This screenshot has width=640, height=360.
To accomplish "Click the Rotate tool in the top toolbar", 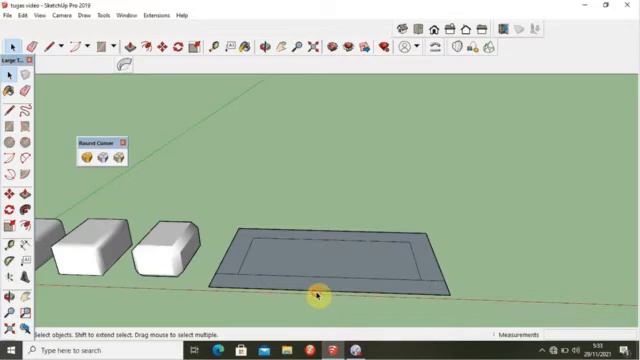I will pos(178,47).
